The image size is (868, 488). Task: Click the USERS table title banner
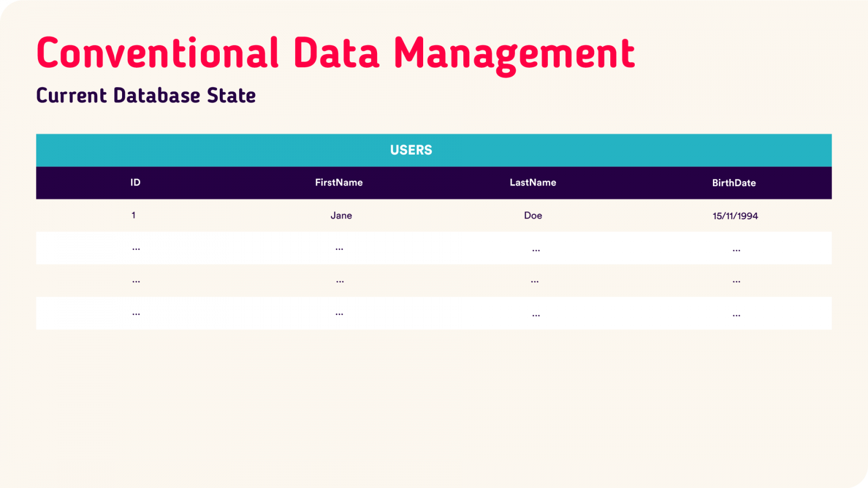click(411, 150)
